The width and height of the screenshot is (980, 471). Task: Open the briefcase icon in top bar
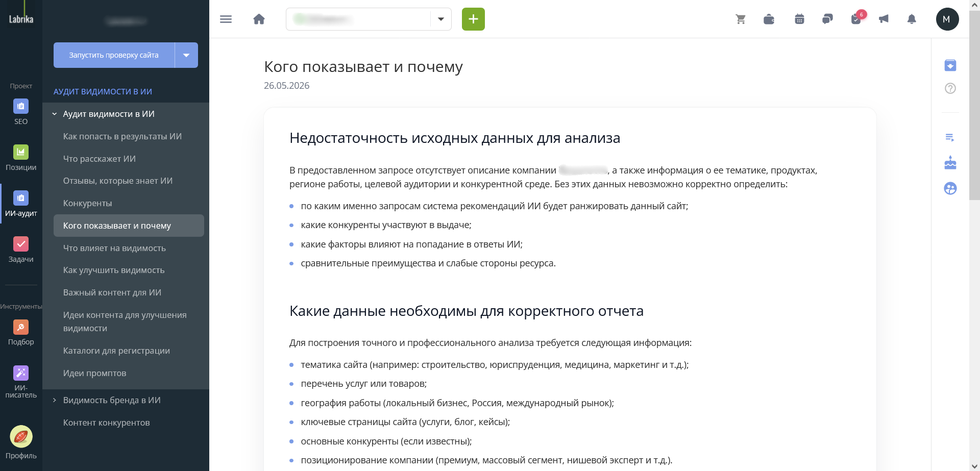tap(769, 19)
